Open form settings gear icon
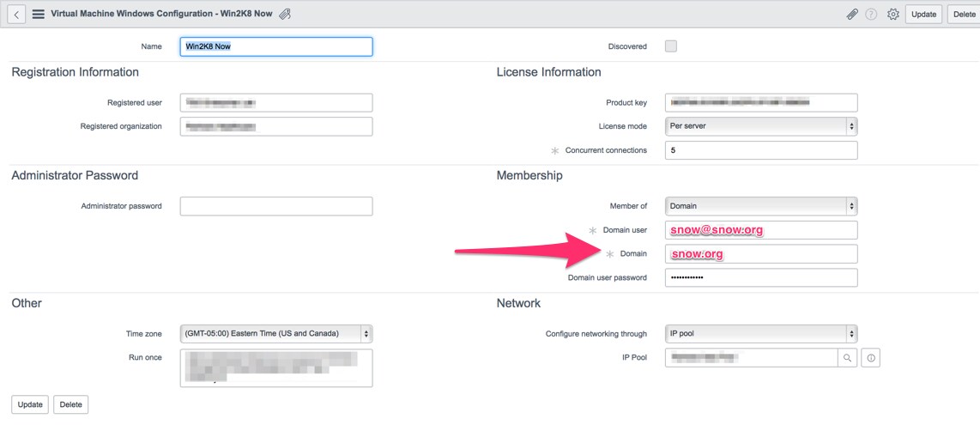980x425 pixels. click(x=892, y=15)
